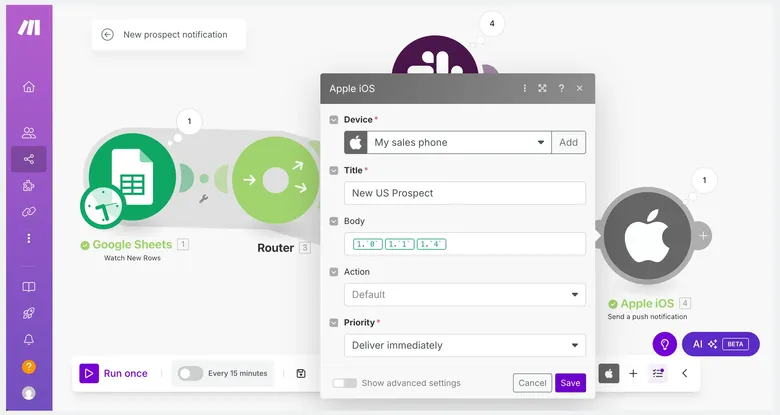This screenshot has width=780, height=415.
Task: Toggle the Priority field checkbox
Action: 334,322
